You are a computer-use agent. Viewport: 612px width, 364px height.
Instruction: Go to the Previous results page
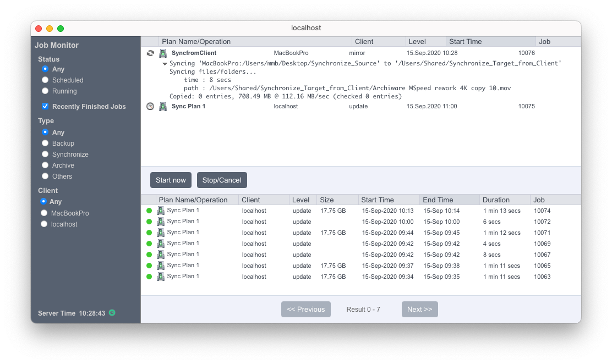click(306, 310)
